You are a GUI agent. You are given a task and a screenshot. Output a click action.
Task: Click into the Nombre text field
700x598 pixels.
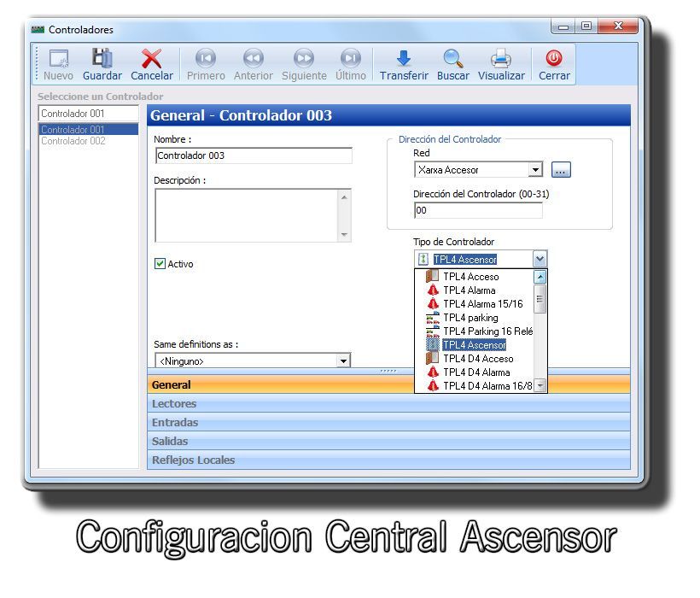[254, 155]
